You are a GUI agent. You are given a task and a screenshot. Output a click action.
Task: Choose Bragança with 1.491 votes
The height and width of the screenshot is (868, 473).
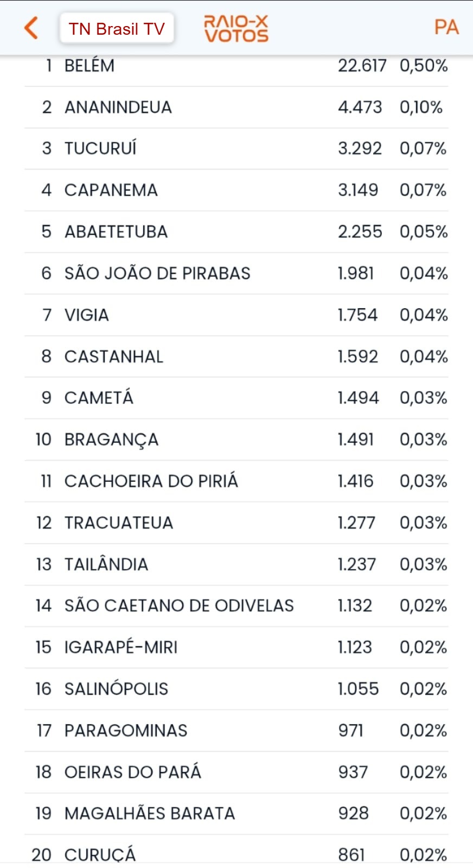[x=237, y=440]
